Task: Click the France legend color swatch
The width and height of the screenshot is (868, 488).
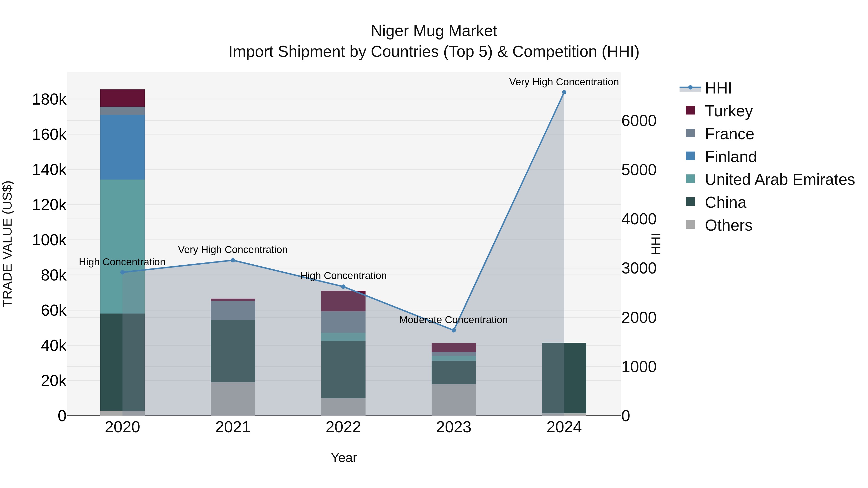Action: (690, 133)
